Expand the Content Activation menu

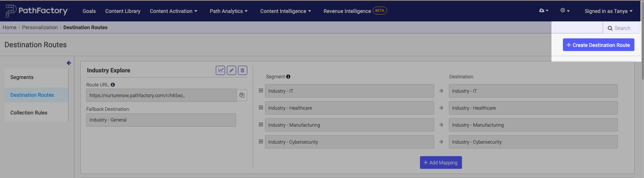pyautogui.click(x=173, y=11)
